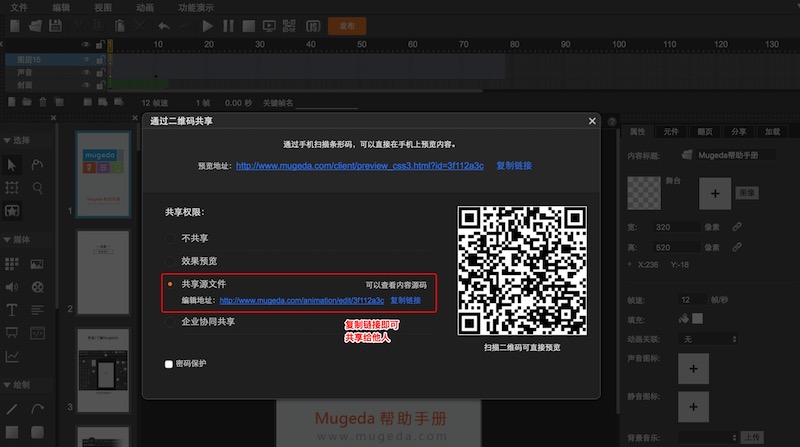Open the 背景音乐 dropdown
Screen dimensions: 800x447
(x=709, y=437)
